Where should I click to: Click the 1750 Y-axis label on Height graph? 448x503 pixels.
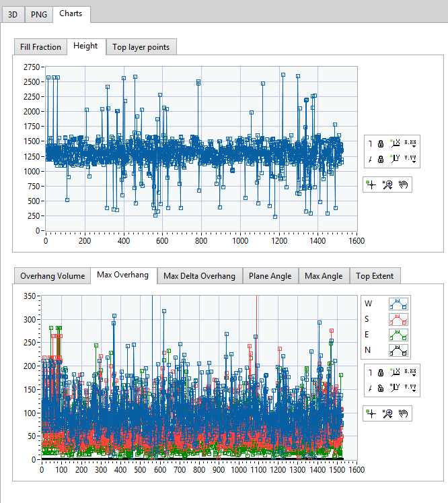(x=32, y=127)
